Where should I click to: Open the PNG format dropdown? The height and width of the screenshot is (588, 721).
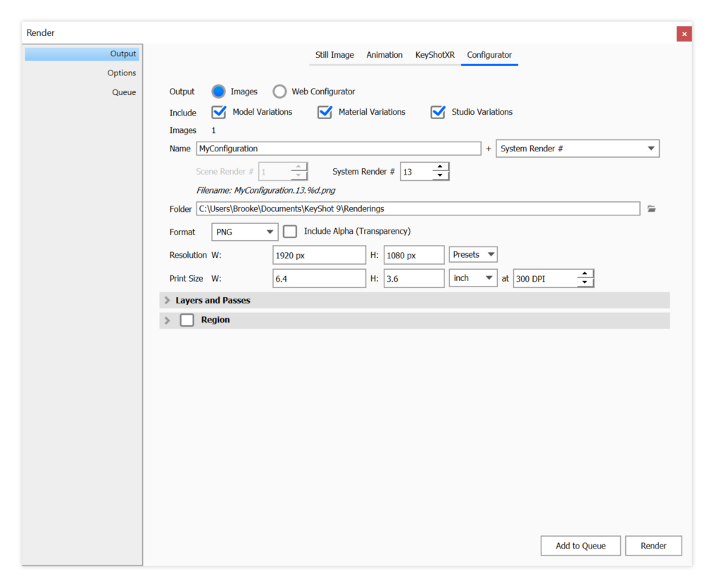(x=244, y=232)
